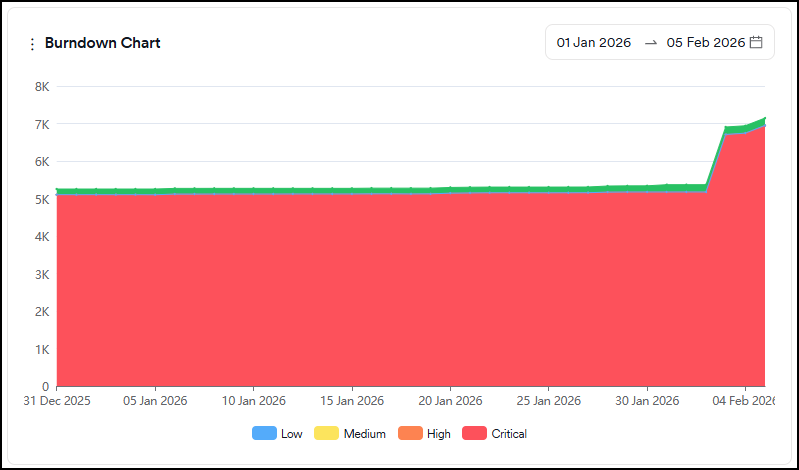
Task: Click the arrow between the two dates
Action: pos(650,43)
